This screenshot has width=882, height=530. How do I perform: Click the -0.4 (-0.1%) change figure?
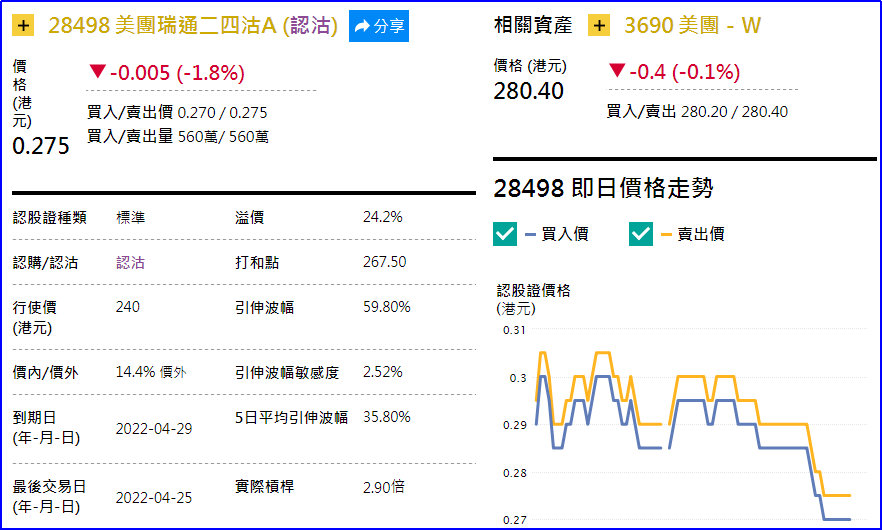pyautogui.click(x=685, y=72)
